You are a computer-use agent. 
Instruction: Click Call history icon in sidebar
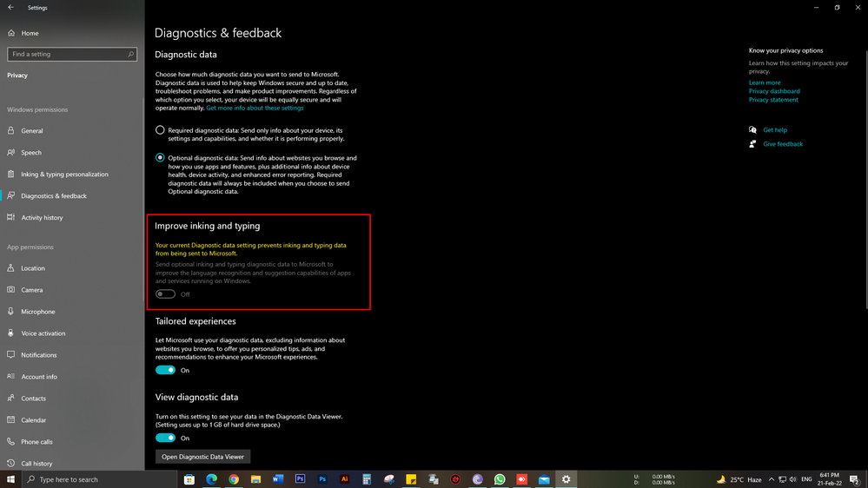pyautogui.click(x=11, y=463)
